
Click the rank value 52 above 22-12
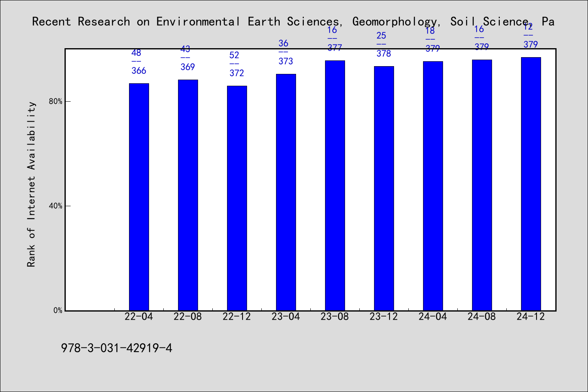[x=234, y=55]
